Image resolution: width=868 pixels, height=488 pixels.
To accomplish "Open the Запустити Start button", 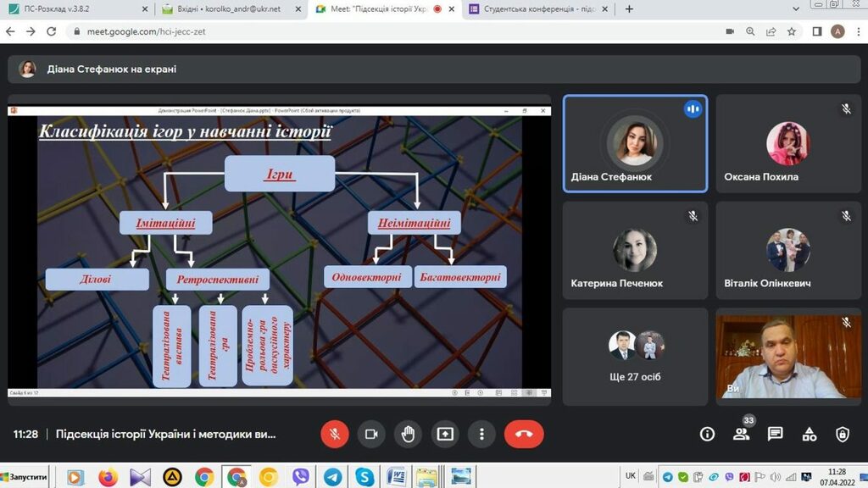I will click(x=25, y=476).
